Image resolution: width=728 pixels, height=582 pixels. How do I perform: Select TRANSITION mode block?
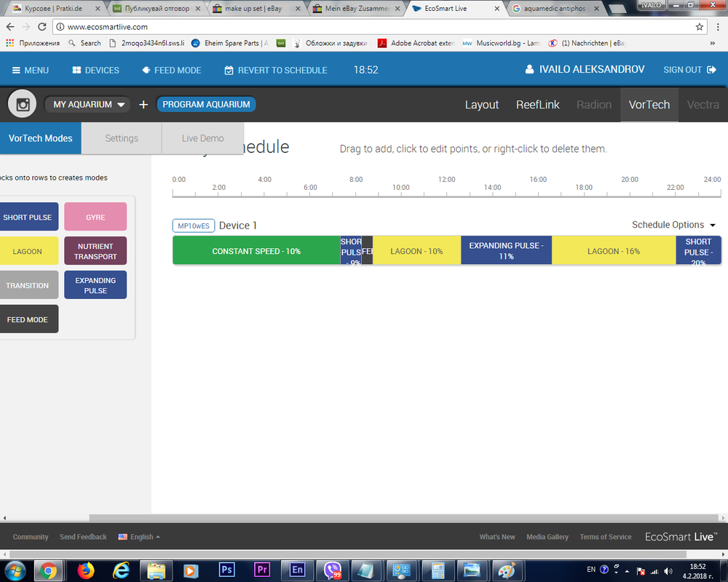coord(29,285)
